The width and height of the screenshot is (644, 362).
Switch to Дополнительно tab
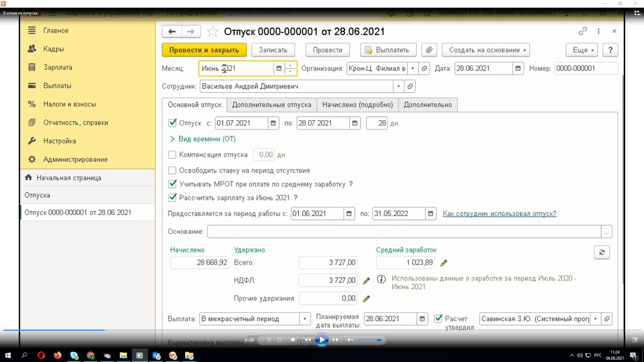coord(428,105)
